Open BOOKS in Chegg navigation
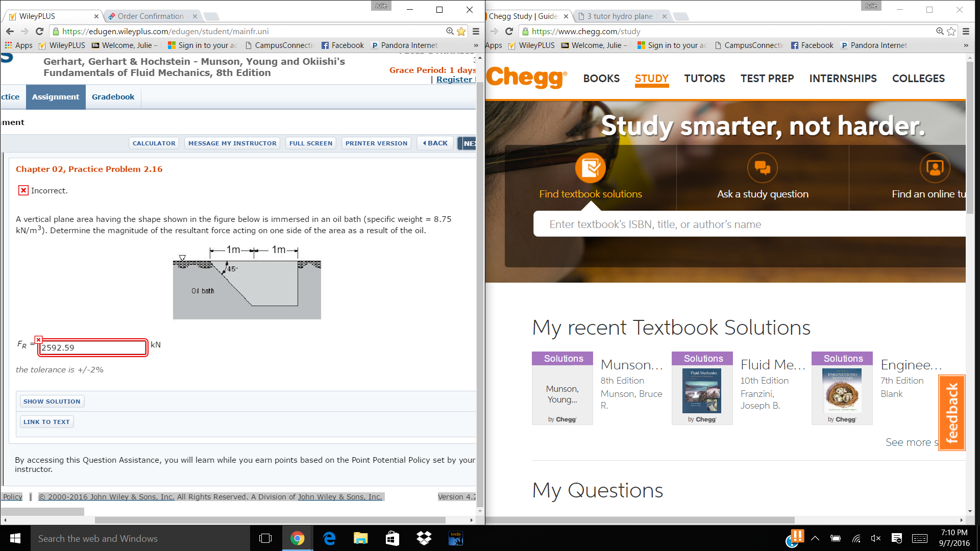 tap(601, 79)
